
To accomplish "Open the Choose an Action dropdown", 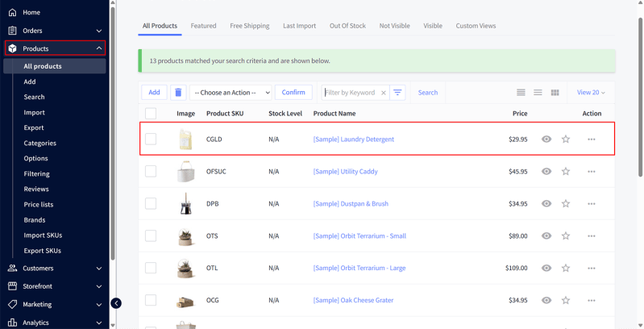I will [231, 93].
